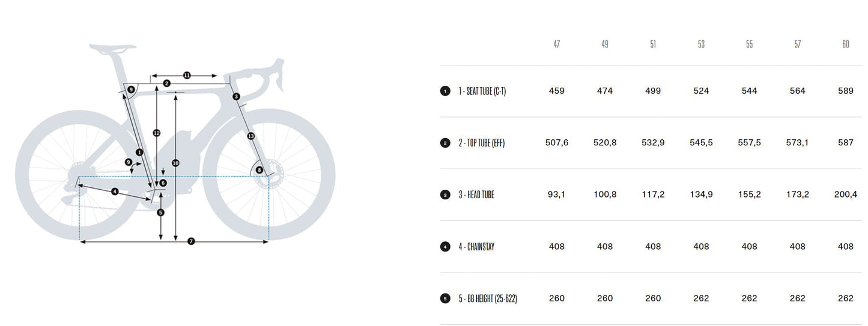Click the 155,2 head tube value

(x=749, y=195)
